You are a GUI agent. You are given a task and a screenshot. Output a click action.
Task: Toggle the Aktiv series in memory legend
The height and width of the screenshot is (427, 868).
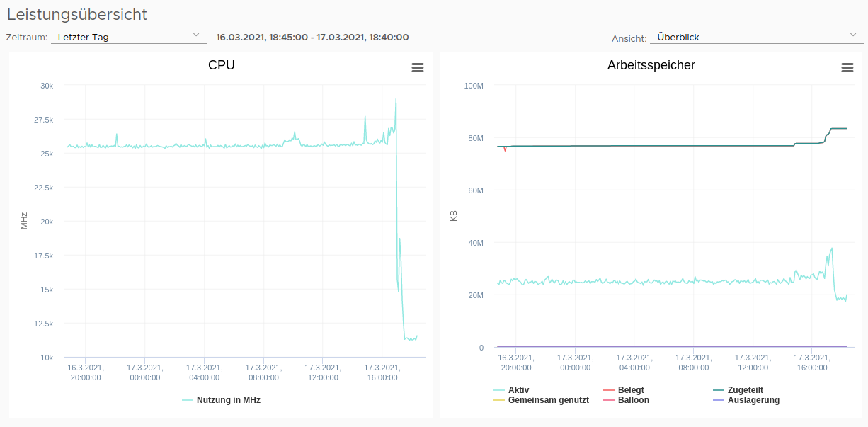pyautogui.click(x=511, y=390)
